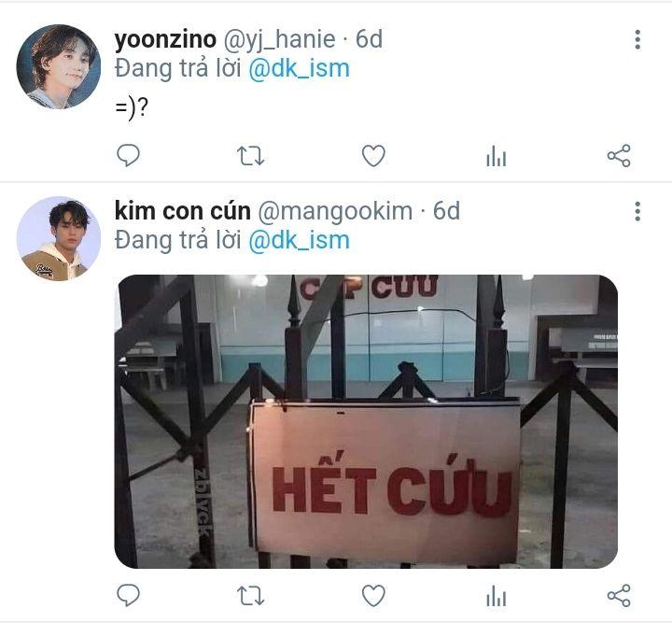Visit kim con cún display name profile

183,211
